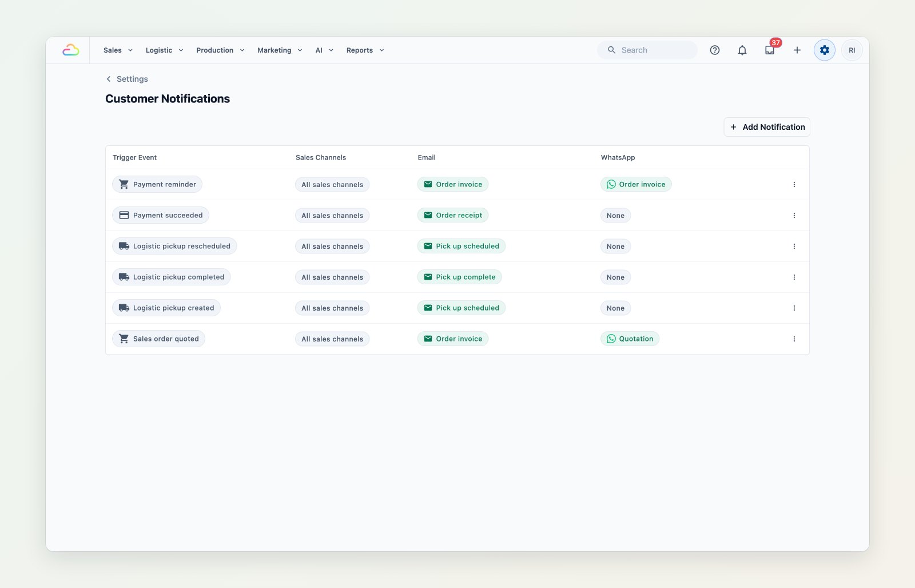Image resolution: width=915 pixels, height=588 pixels.
Task: Open the notifications bell
Action: pyautogui.click(x=742, y=50)
